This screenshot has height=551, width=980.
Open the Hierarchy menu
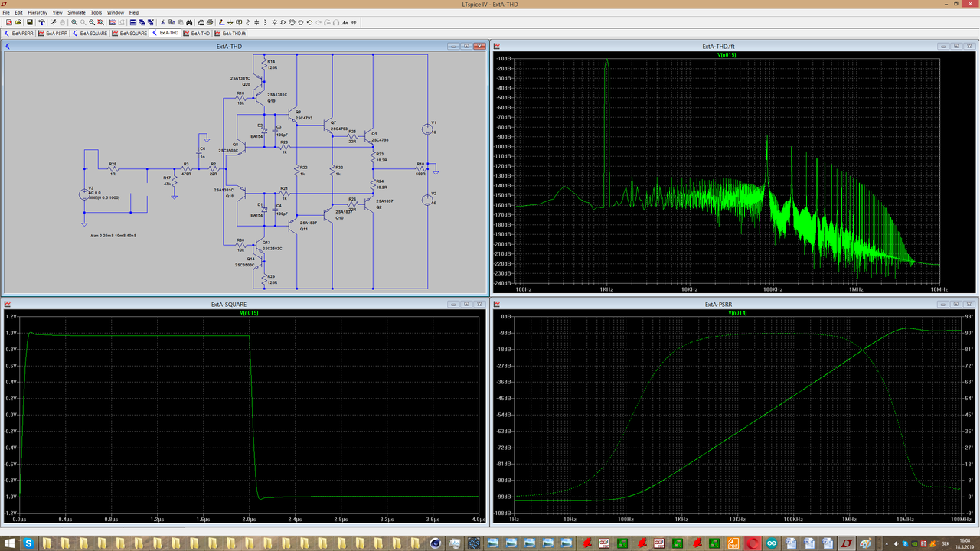click(38, 13)
